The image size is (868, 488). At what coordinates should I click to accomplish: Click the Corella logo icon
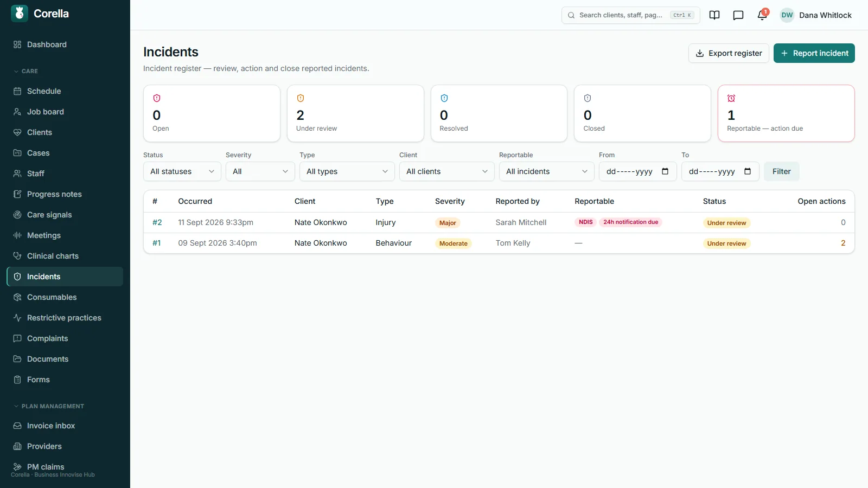[x=20, y=14]
